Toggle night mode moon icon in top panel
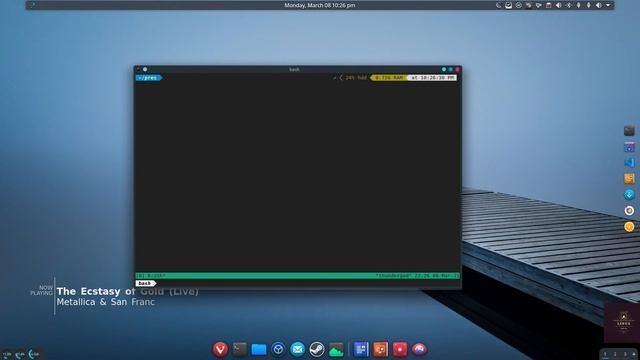Image resolution: width=640 pixels, height=360 pixels. (498, 5)
